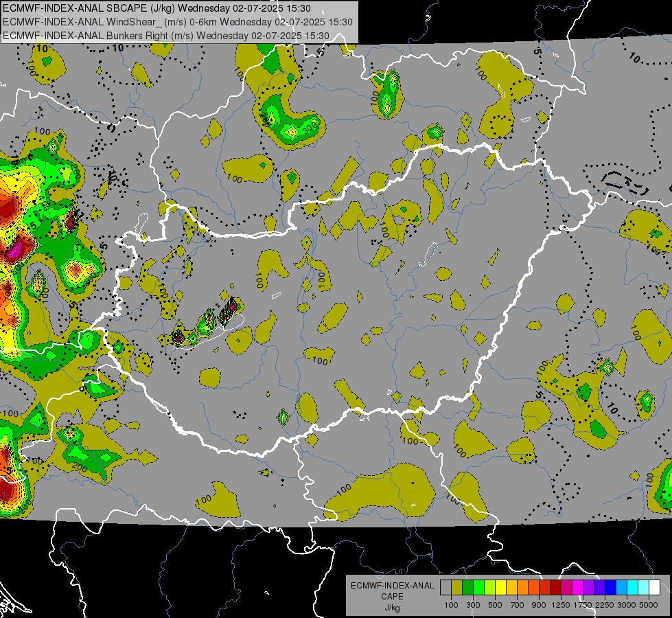Image resolution: width=672 pixels, height=618 pixels.
Task: Select the pure blue legend swatch after 2250
Action: (611, 587)
